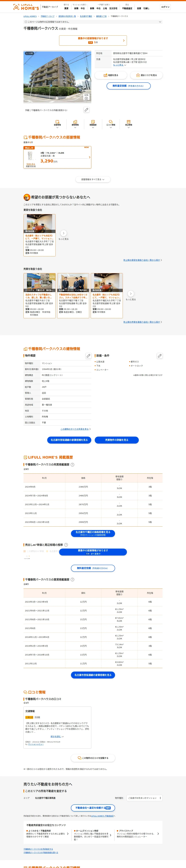The width and height of the screenshot is (186, 868).
Task: Click もっと見る arrow in 売買を取扱う会社
Action: coord(131,294)
